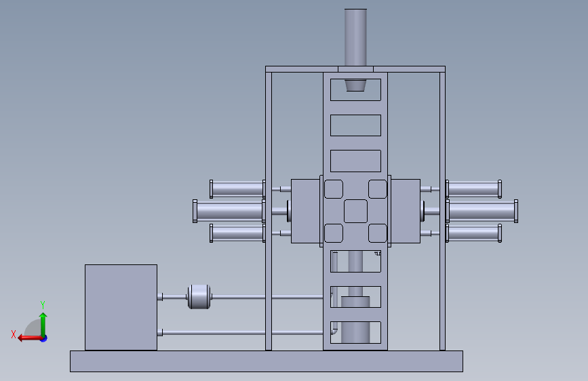Viewport: 588px width, 381px height.
Task: Select the right press block beside the column
Action: point(406,211)
